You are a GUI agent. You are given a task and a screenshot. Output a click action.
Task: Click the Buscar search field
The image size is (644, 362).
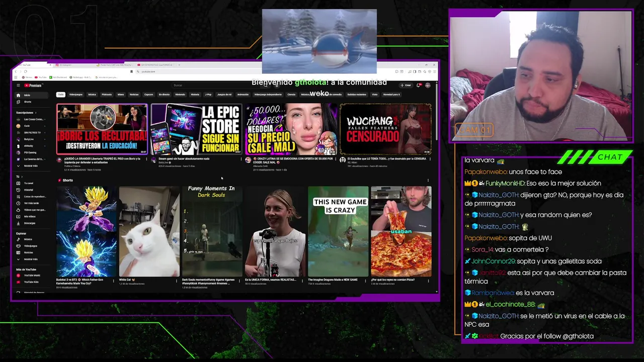(216, 85)
